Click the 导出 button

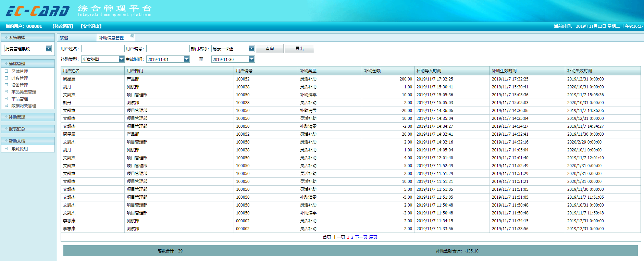pos(299,49)
